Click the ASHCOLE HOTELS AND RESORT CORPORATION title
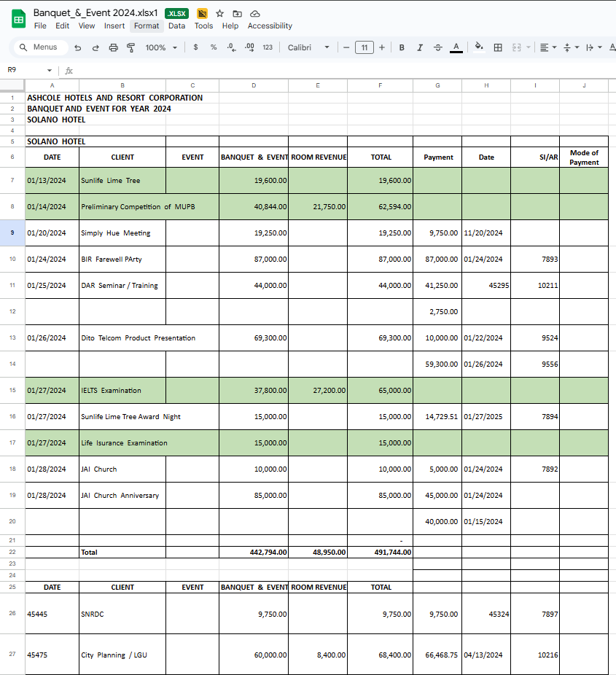Image resolution: width=616 pixels, height=675 pixels. 115,98
